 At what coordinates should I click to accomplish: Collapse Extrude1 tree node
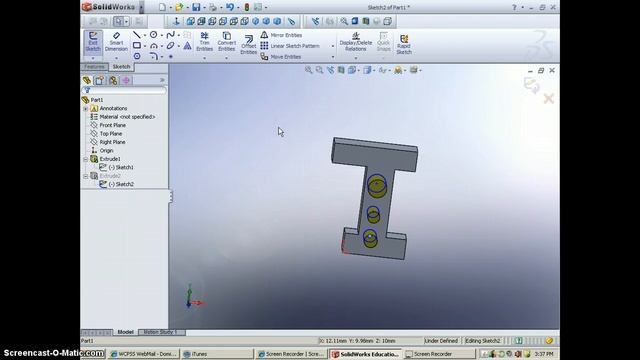tap(86, 159)
